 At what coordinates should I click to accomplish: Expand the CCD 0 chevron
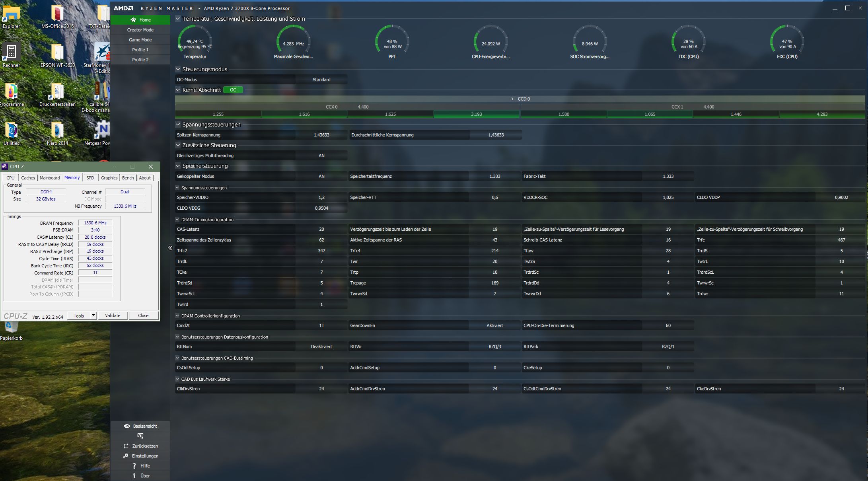(x=512, y=99)
